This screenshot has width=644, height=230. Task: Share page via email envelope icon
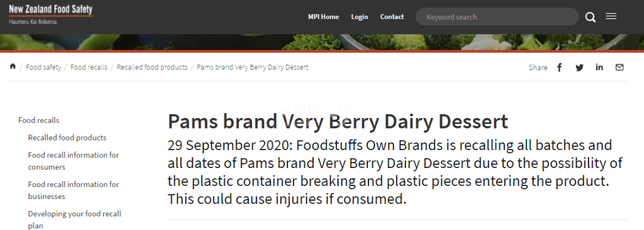pyautogui.click(x=620, y=67)
